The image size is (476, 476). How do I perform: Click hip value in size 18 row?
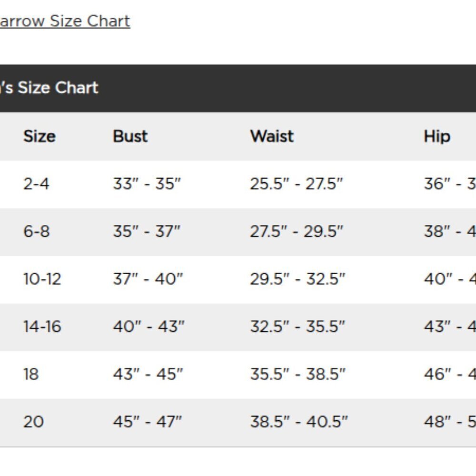(x=450, y=374)
